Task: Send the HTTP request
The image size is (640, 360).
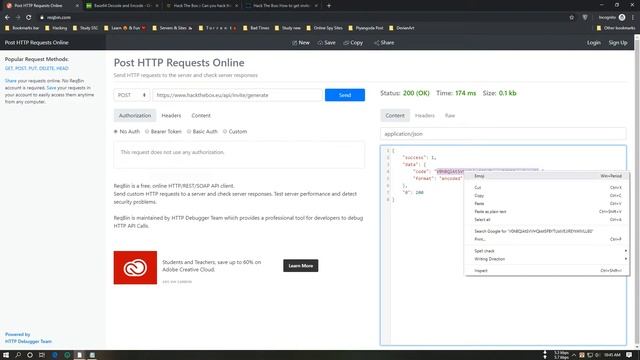Action: coord(345,95)
